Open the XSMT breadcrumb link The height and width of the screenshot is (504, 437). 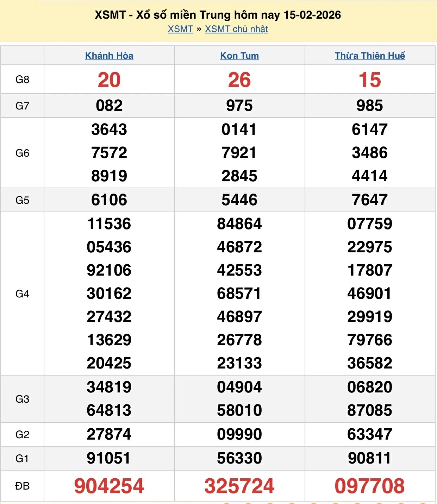click(180, 29)
